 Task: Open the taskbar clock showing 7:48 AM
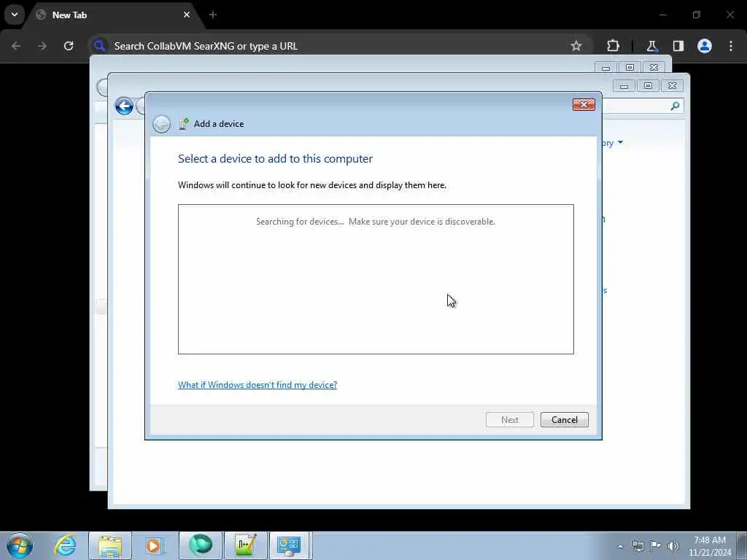(x=709, y=546)
